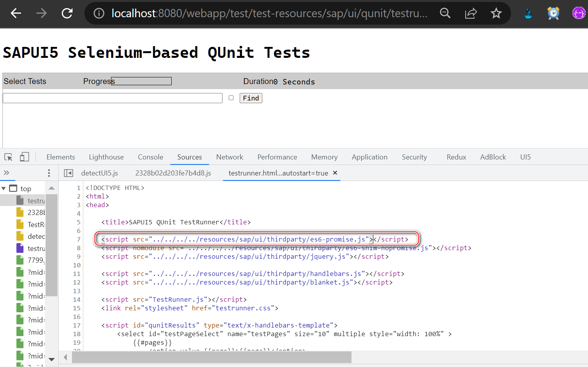The height and width of the screenshot is (367, 588).
Task: Open detectUI5.js file tab
Action: pyautogui.click(x=99, y=173)
